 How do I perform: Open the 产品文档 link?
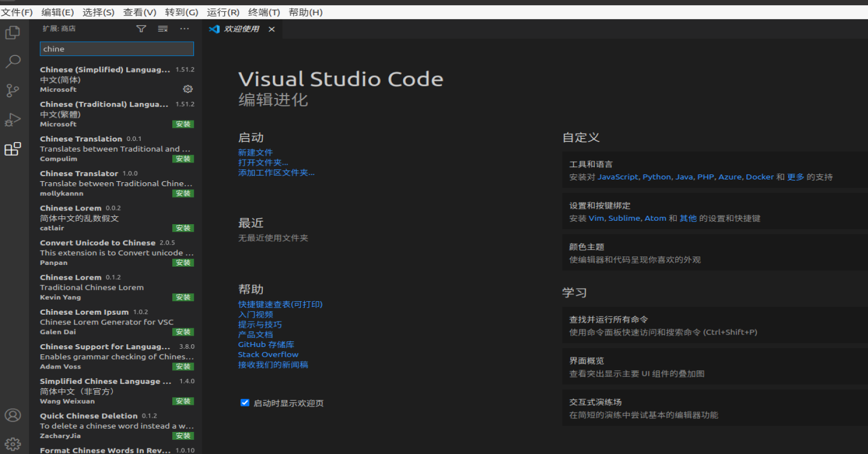(256, 335)
